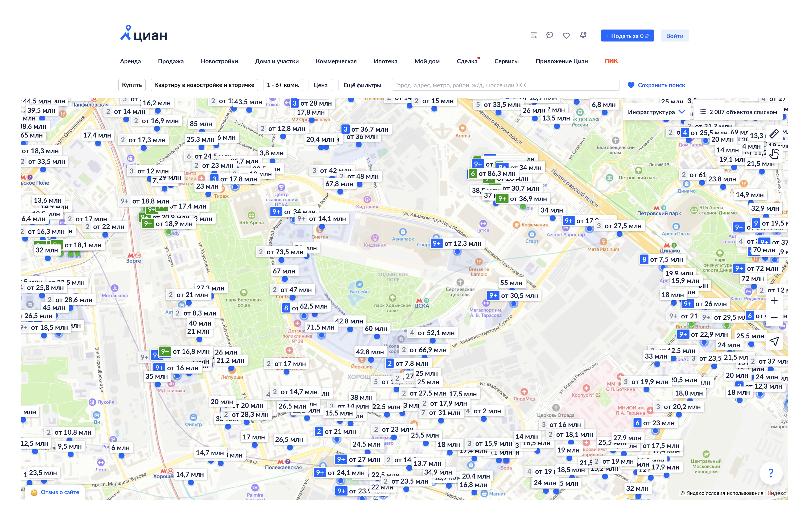Select the 'от 12,3 млн' cluster marker
The height and width of the screenshot is (532, 809).
[457, 243]
